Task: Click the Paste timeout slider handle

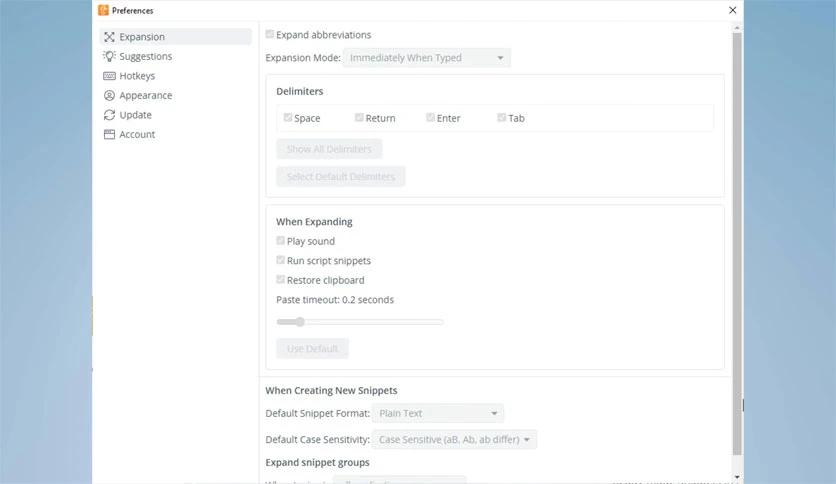Action: tap(299, 322)
